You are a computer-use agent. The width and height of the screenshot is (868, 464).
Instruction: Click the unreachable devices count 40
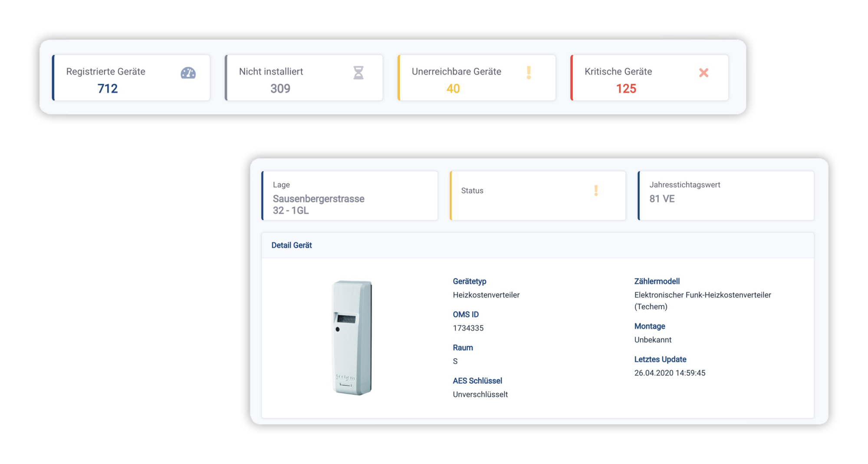click(453, 89)
